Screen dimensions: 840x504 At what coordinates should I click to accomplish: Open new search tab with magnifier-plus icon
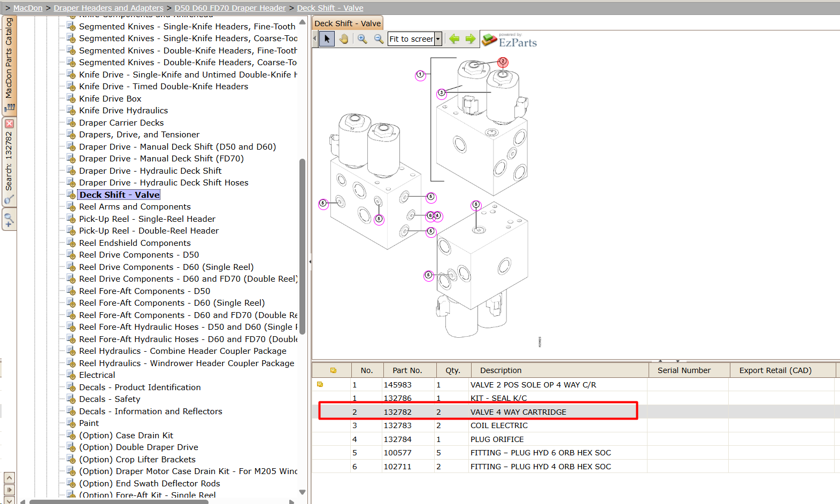(x=9, y=219)
